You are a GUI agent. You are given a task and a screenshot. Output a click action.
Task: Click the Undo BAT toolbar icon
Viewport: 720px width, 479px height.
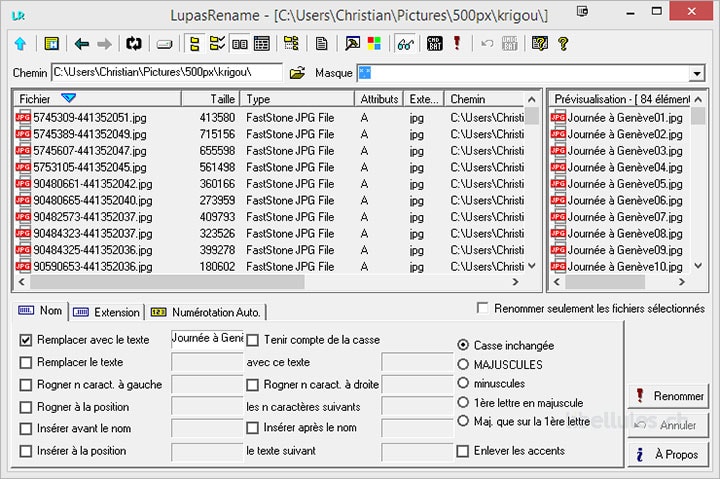[510, 44]
